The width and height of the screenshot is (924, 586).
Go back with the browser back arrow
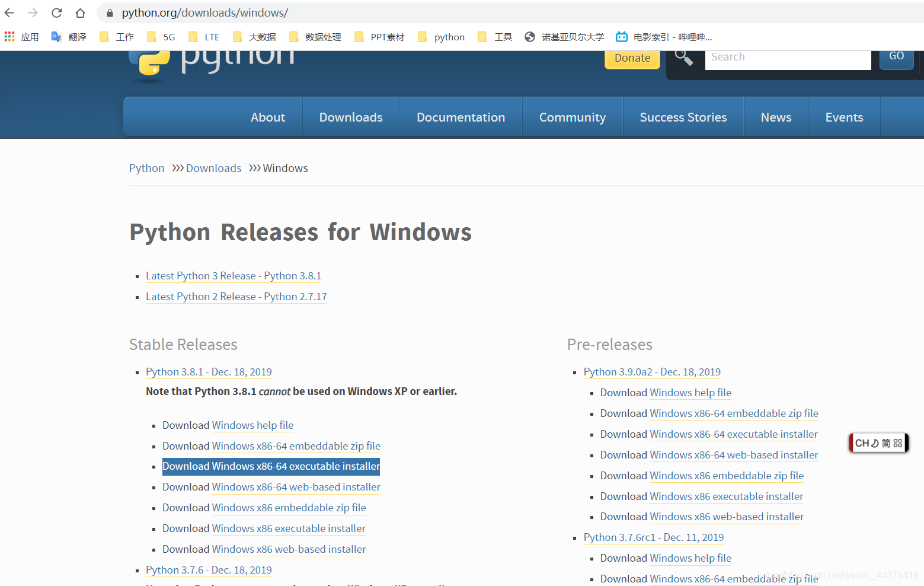(9, 12)
